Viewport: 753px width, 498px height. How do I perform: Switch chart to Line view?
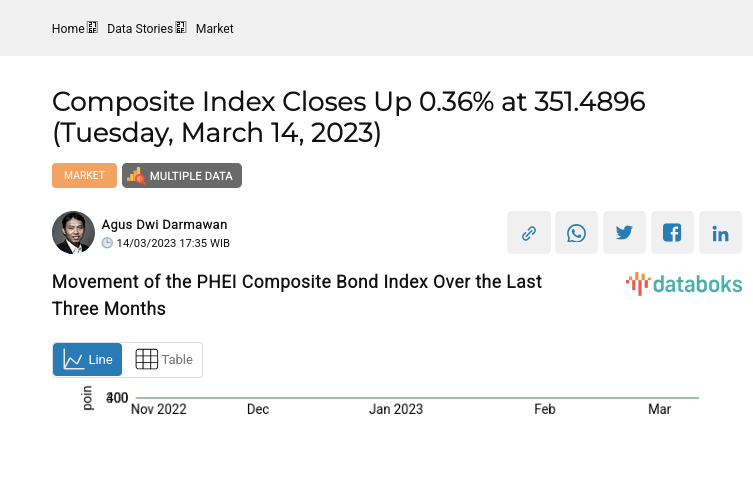tap(88, 360)
